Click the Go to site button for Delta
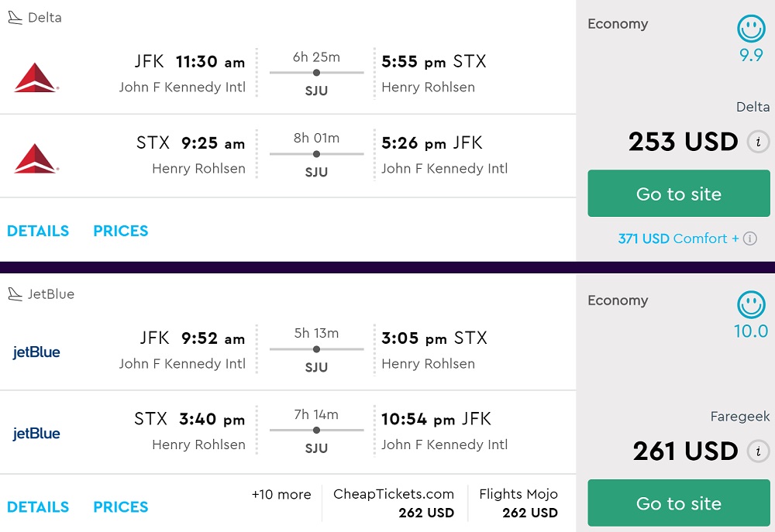775x532 pixels. [x=679, y=194]
